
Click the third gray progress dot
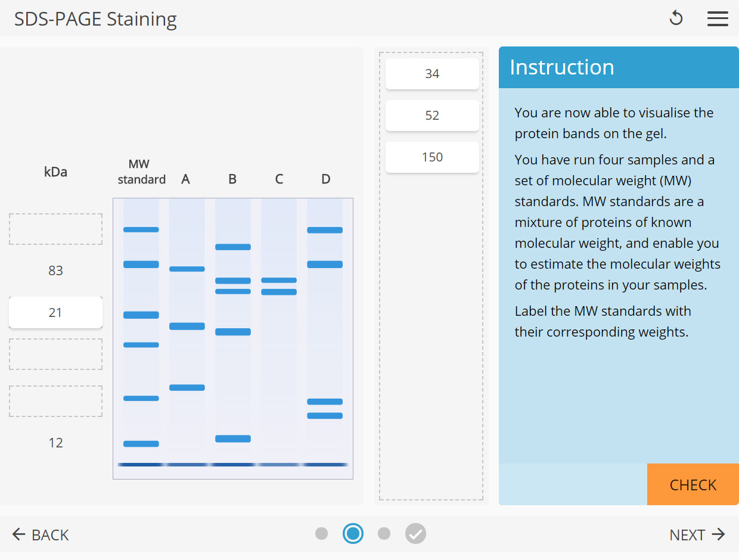coord(384,534)
